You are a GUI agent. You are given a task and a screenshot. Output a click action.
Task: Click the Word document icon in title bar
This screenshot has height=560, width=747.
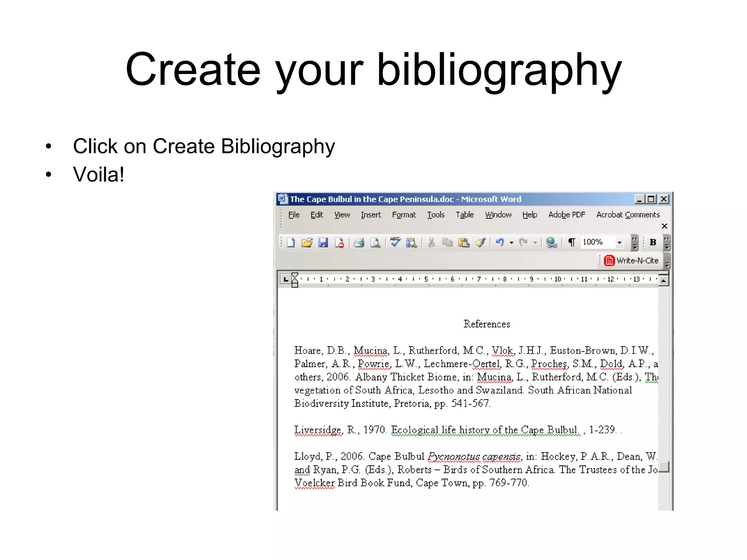[x=283, y=199]
